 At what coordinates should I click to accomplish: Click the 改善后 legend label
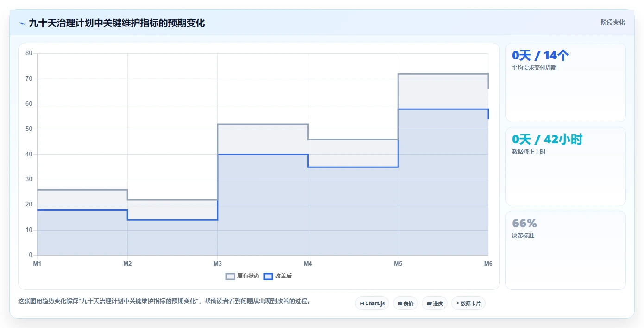point(284,276)
